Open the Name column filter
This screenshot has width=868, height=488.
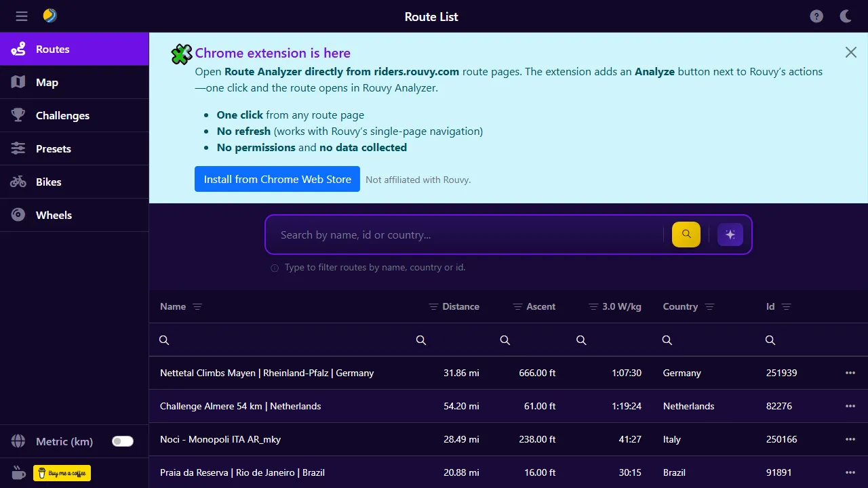pyautogui.click(x=197, y=306)
